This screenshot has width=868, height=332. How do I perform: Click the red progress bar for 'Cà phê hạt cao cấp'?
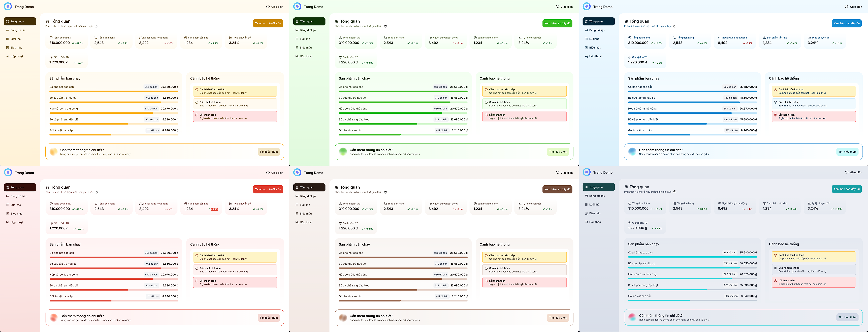click(114, 257)
